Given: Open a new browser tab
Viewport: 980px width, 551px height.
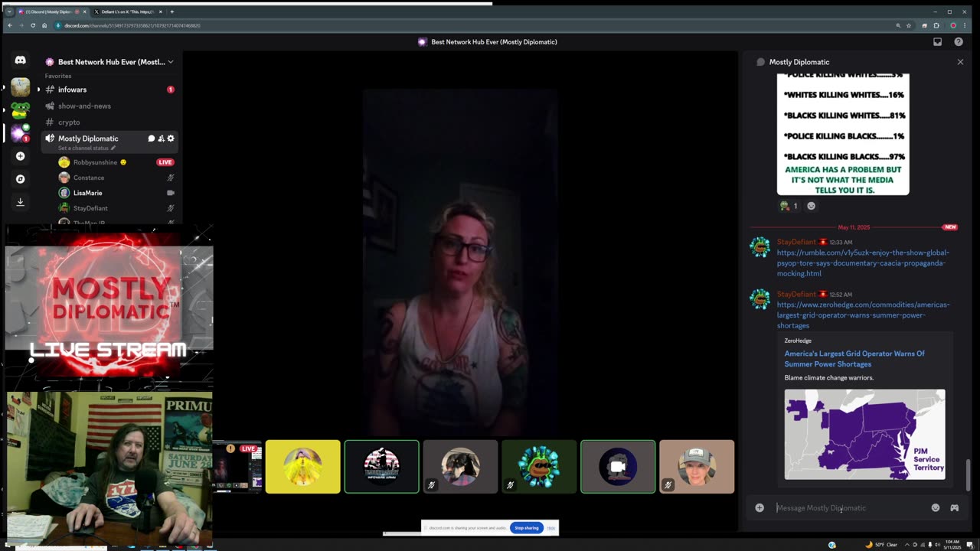Looking at the screenshot, I should tap(172, 11).
